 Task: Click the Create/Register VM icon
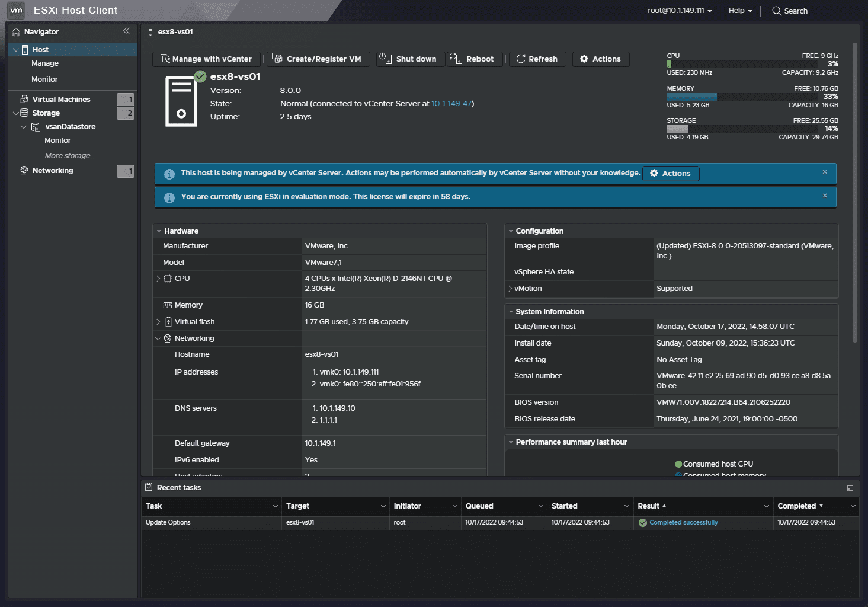tap(275, 59)
